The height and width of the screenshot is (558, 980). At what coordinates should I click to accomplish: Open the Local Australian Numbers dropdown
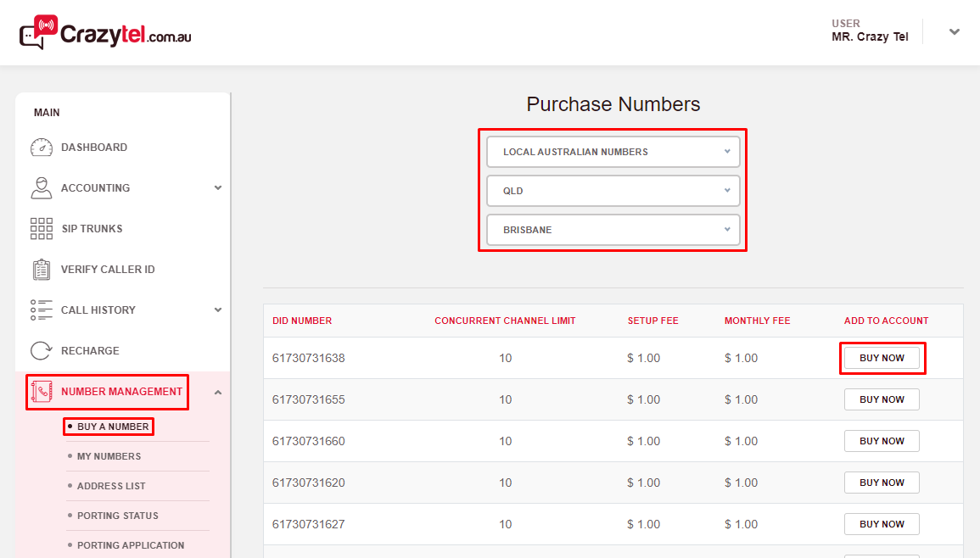point(613,152)
